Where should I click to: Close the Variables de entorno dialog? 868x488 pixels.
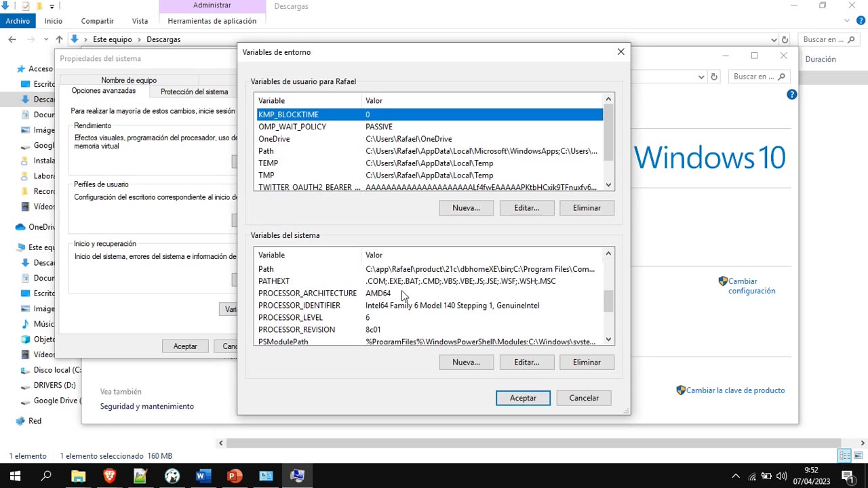[620, 52]
